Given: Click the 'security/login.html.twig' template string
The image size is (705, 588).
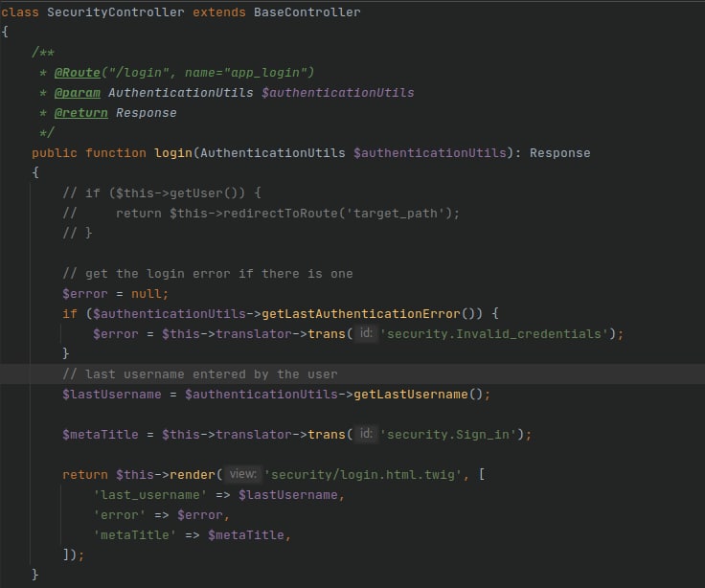Looking at the screenshot, I should [363, 475].
